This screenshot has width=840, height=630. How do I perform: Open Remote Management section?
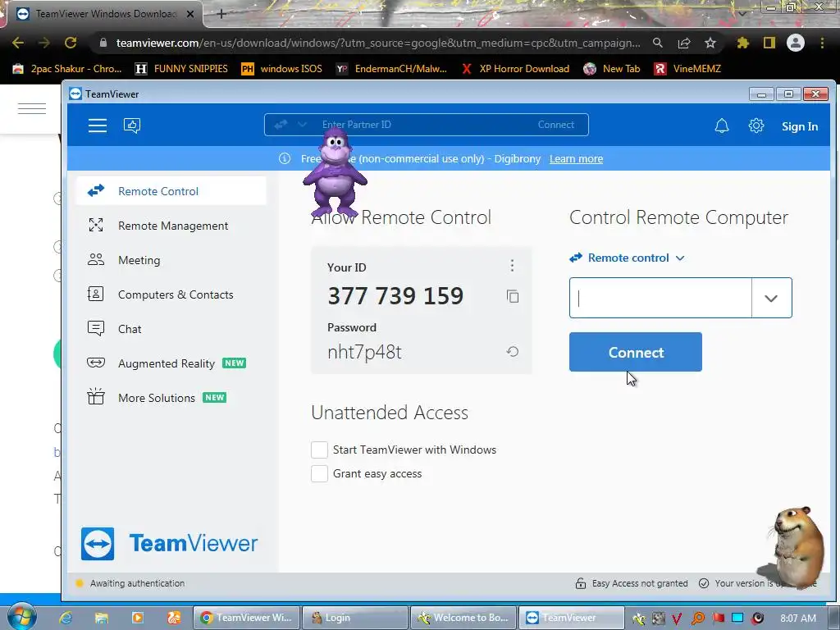(171, 226)
